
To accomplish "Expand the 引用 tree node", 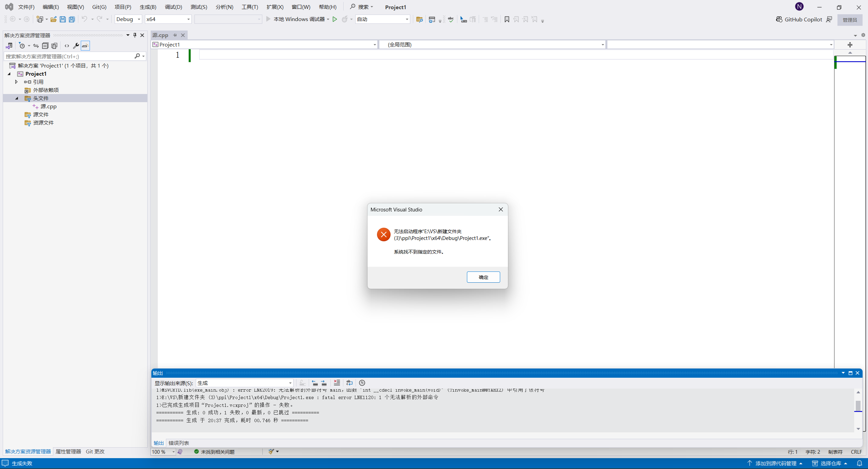I will coord(16,82).
